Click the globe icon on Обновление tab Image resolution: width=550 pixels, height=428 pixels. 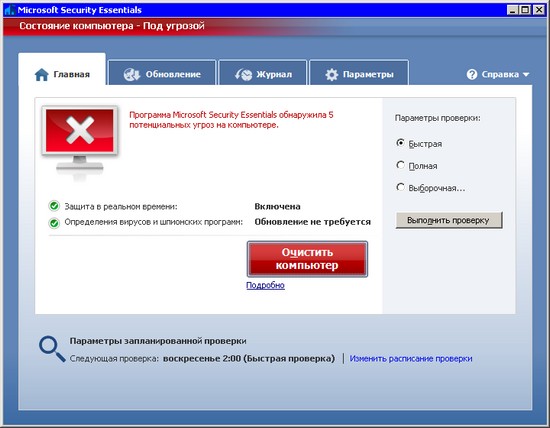tap(132, 74)
